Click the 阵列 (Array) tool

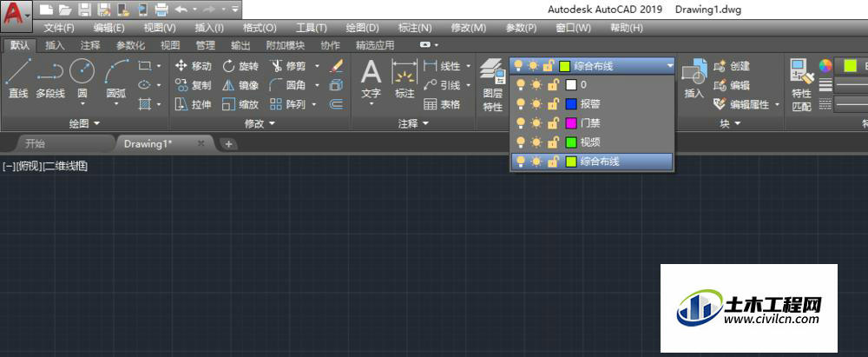[x=287, y=103]
